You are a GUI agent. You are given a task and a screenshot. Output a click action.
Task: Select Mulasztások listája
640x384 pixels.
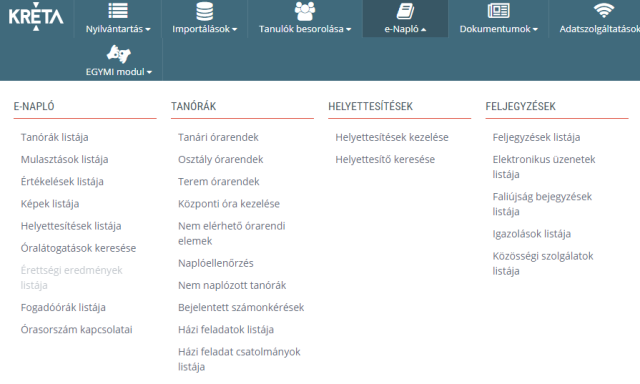click(64, 160)
